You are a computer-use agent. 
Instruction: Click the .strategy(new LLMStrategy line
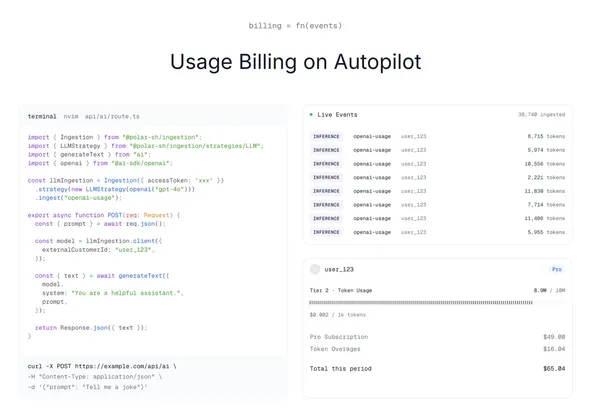115,189
